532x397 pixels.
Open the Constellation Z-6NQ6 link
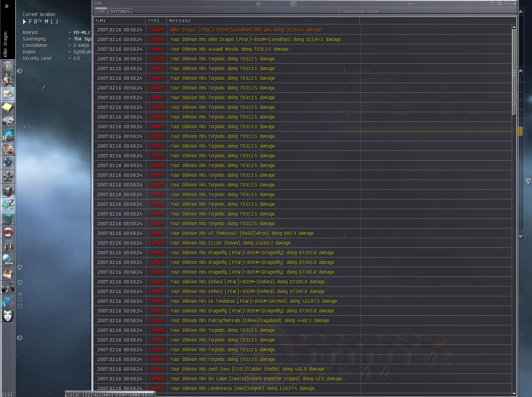(x=81, y=45)
